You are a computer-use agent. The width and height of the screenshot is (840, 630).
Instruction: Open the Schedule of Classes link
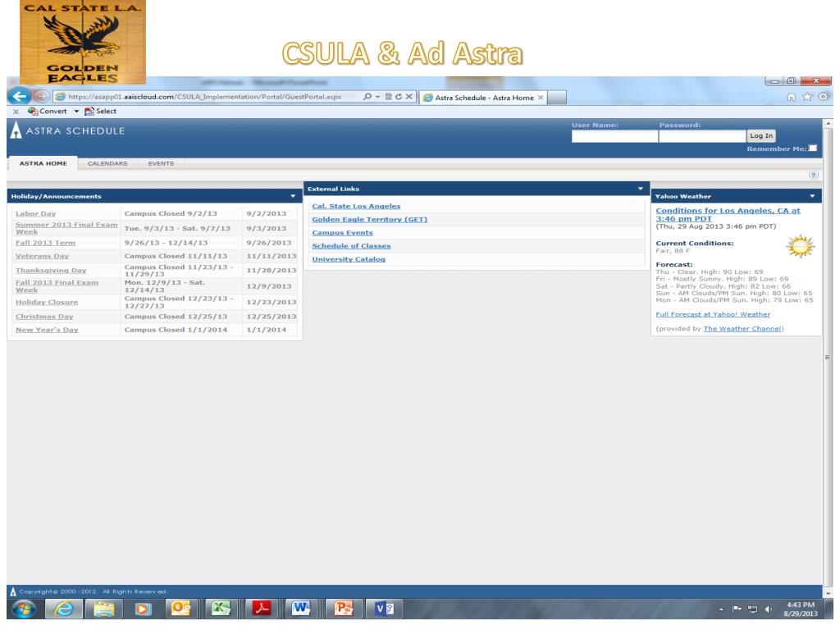click(x=351, y=246)
